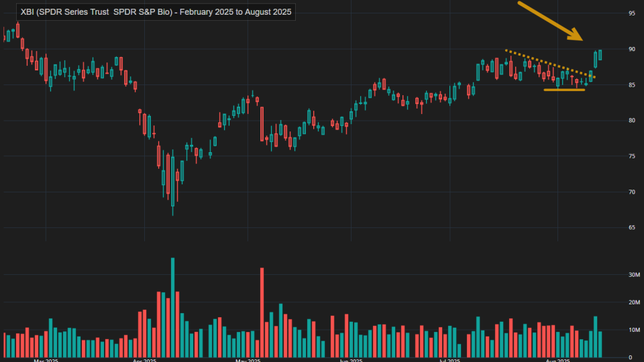Select the last volume bar on the right
644x362 pixels.
pos(600,345)
